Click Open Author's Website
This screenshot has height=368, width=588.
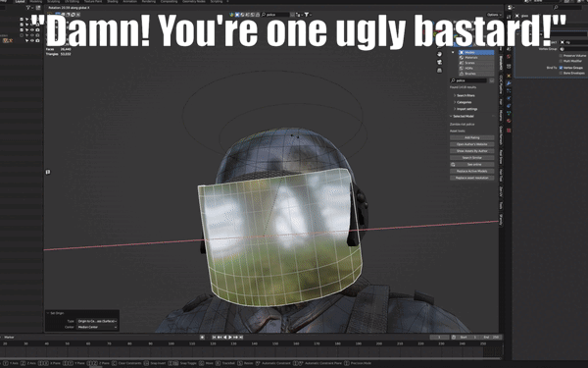pos(472,144)
